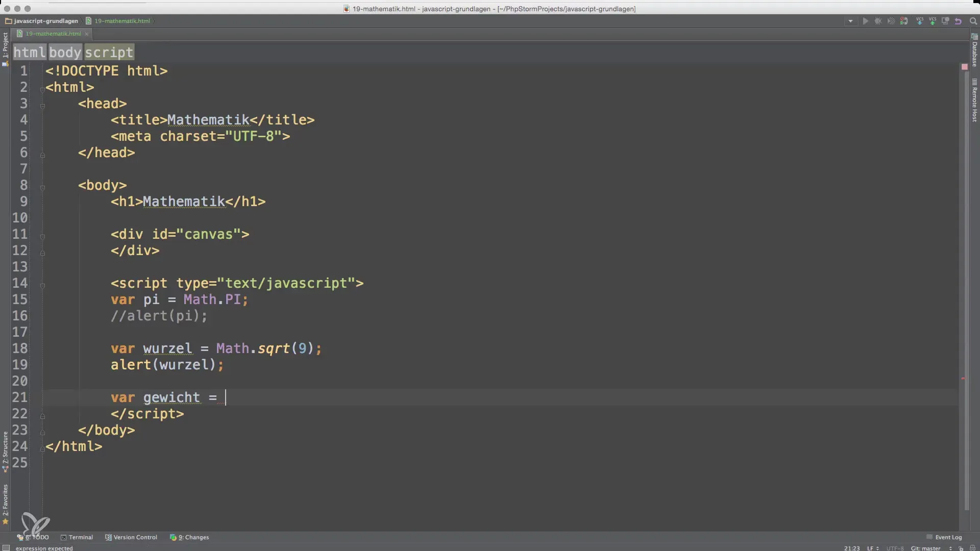Open the Changes tool window
The image size is (980, 551).
click(189, 537)
